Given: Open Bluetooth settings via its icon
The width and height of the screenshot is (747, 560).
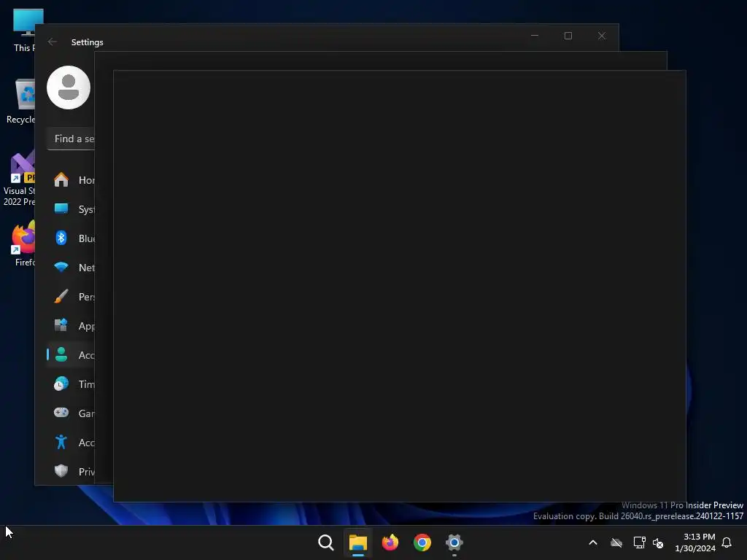Looking at the screenshot, I should [61, 238].
